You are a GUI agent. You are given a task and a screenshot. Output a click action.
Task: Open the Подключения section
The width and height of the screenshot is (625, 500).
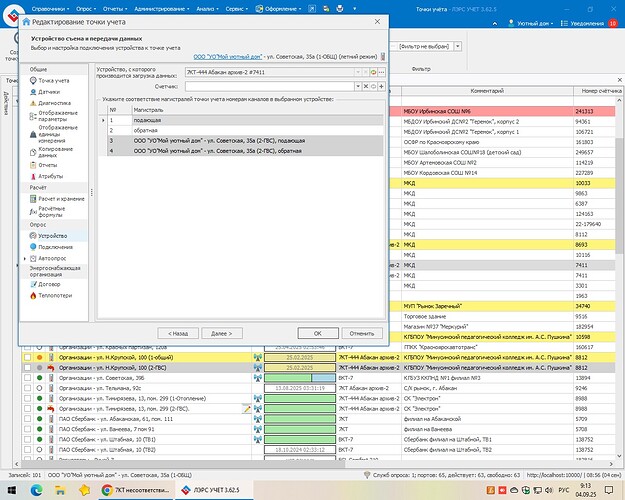click(55, 246)
